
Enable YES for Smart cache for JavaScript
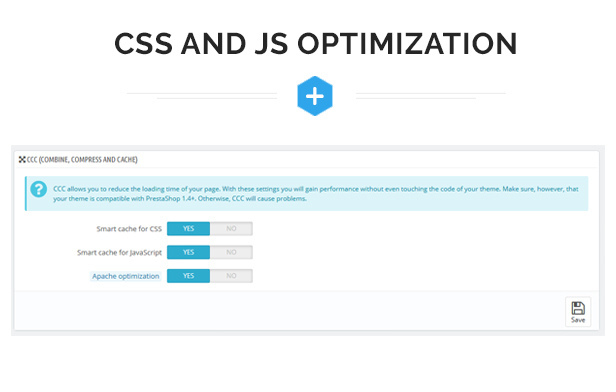pyautogui.click(x=188, y=252)
